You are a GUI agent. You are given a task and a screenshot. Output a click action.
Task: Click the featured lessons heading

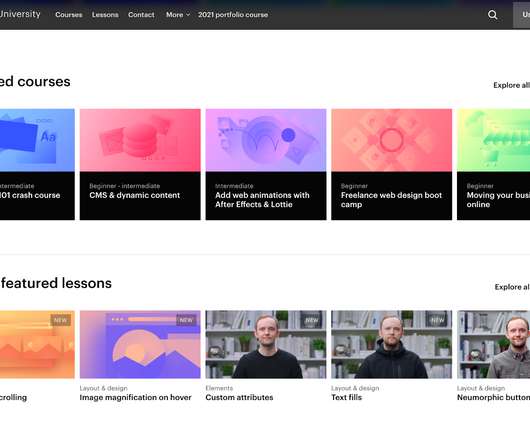point(56,283)
